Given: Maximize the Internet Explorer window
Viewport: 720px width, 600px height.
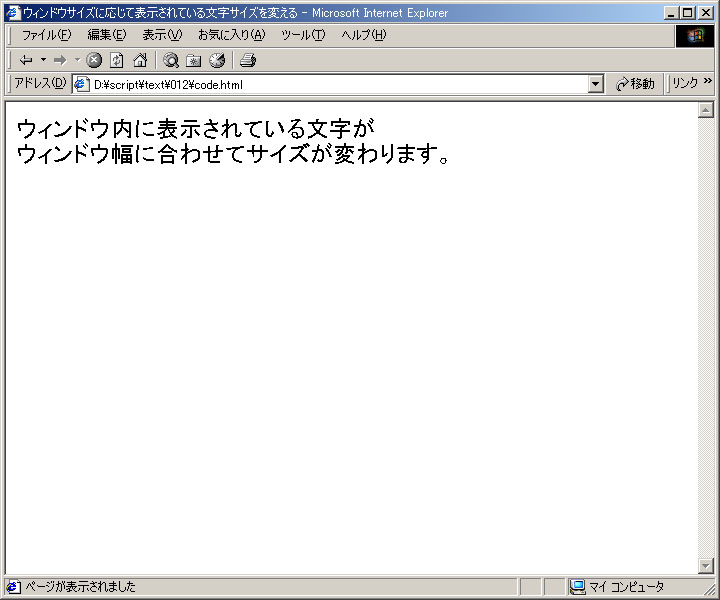Looking at the screenshot, I should click(x=687, y=13).
